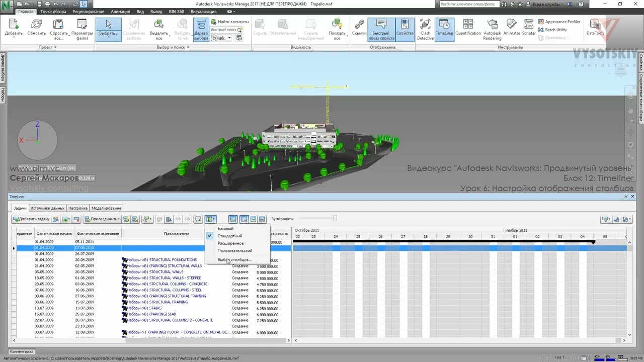Launch Autodesk Rendering
The width and height of the screenshot is (644, 362).
tap(492, 30)
